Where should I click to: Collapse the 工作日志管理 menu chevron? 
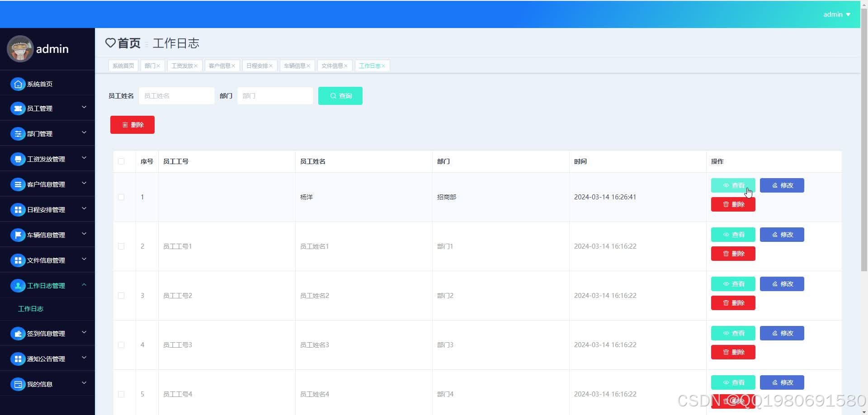[x=84, y=284]
